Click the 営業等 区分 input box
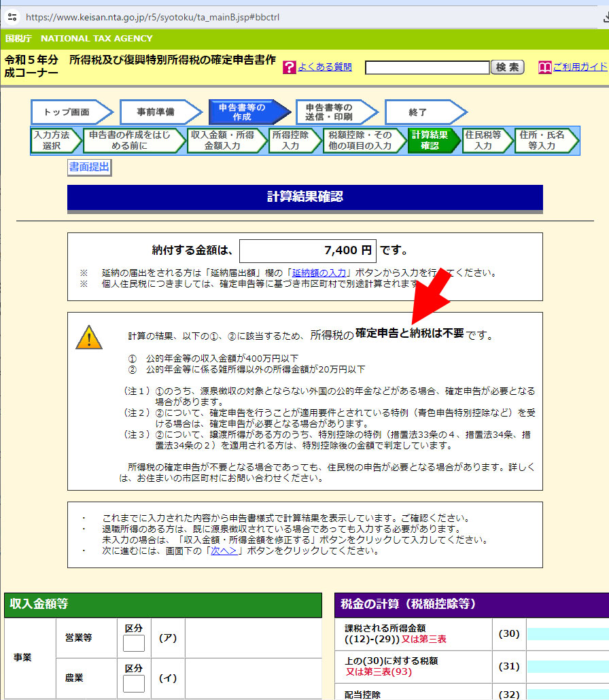609x700 pixels. point(134,644)
